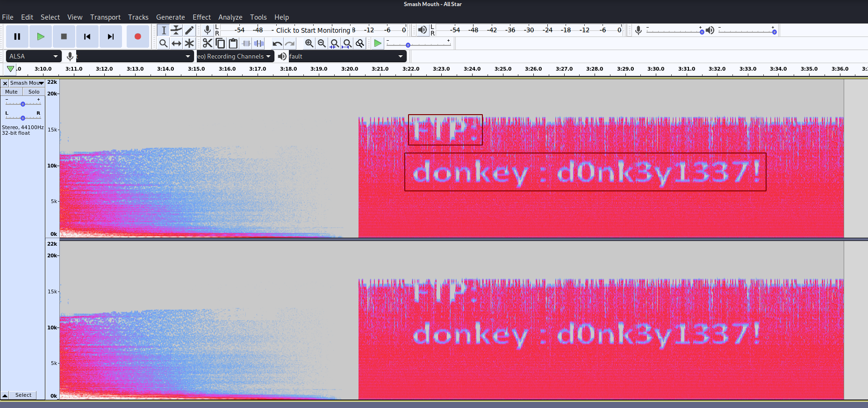Select the Time Shift tool
Screen dimensions: 868x408
coord(176,44)
